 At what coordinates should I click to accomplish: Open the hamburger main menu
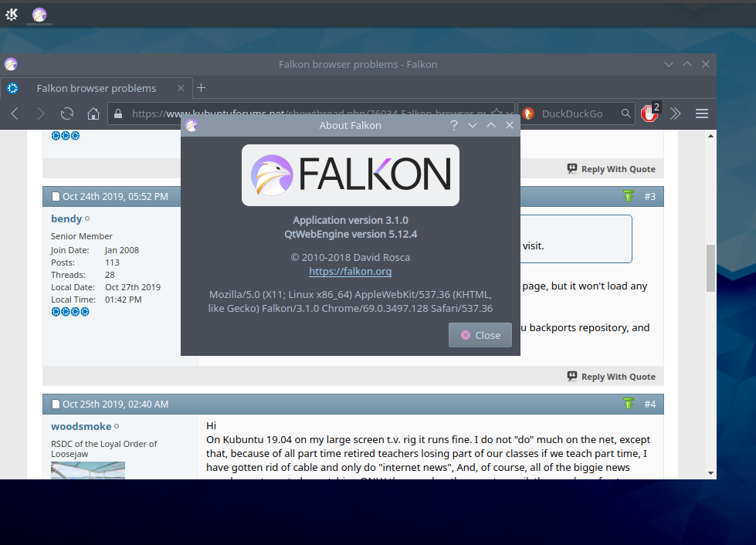[702, 113]
